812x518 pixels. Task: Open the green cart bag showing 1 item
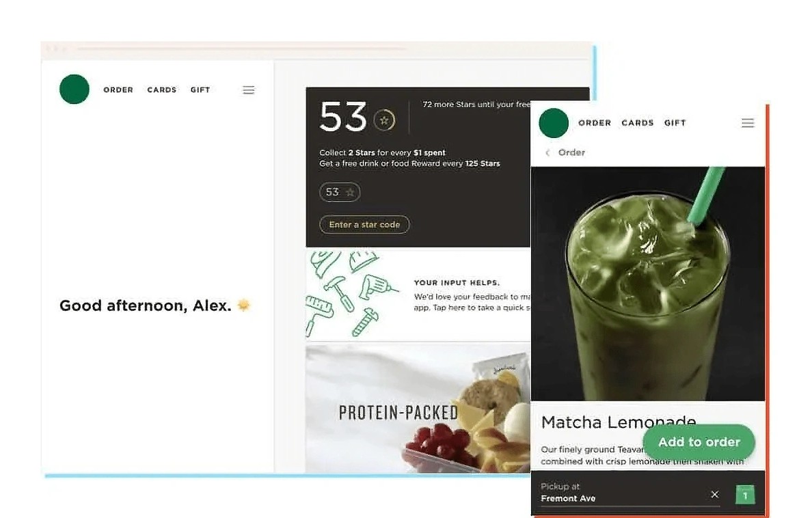click(745, 495)
